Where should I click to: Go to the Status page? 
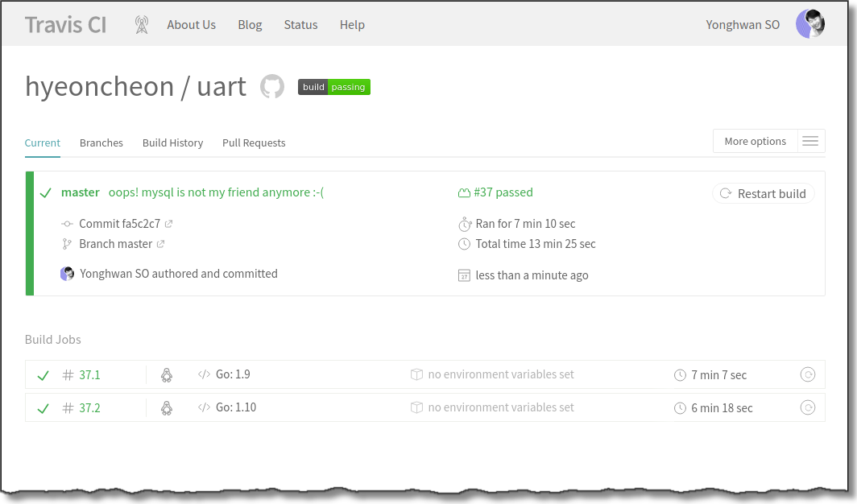click(x=300, y=25)
